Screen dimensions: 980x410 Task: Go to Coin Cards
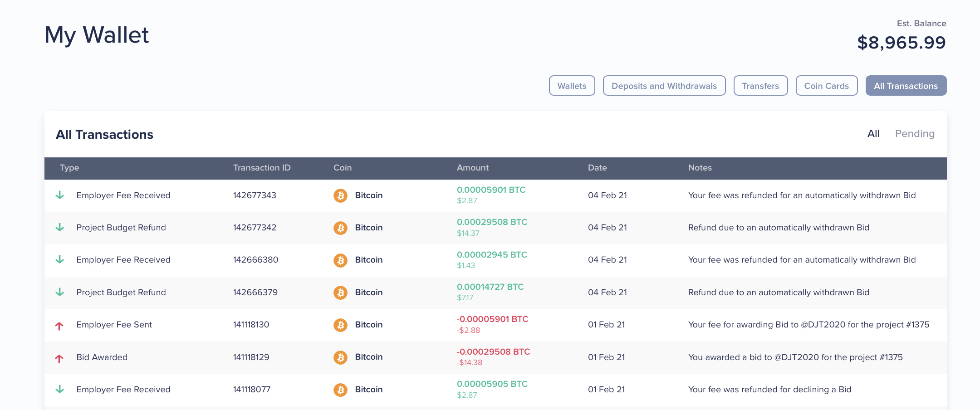[x=826, y=86]
